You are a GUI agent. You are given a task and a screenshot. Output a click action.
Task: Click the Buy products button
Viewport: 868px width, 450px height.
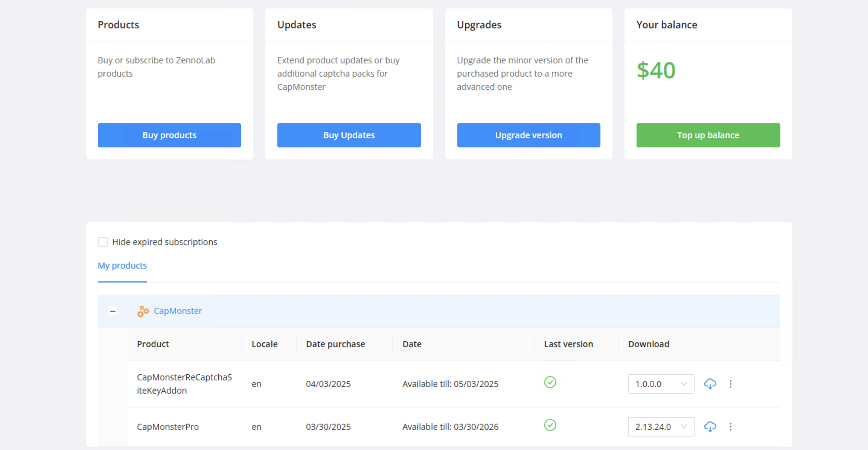tap(169, 135)
